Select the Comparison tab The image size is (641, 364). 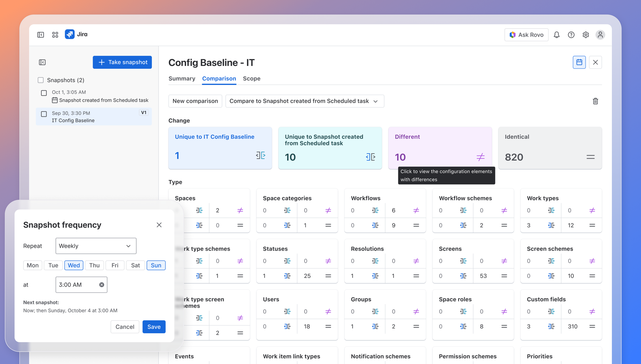coord(219,78)
